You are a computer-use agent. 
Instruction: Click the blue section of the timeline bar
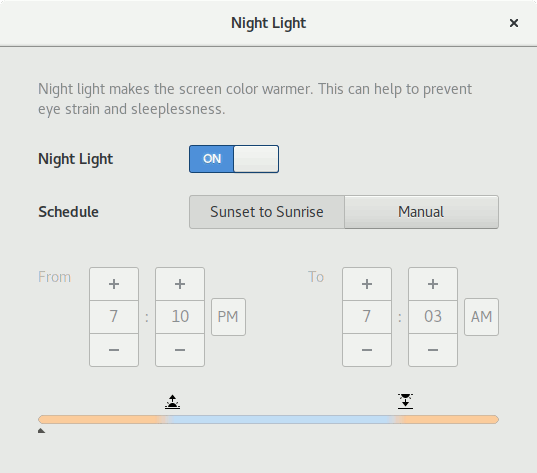[281, 420]
